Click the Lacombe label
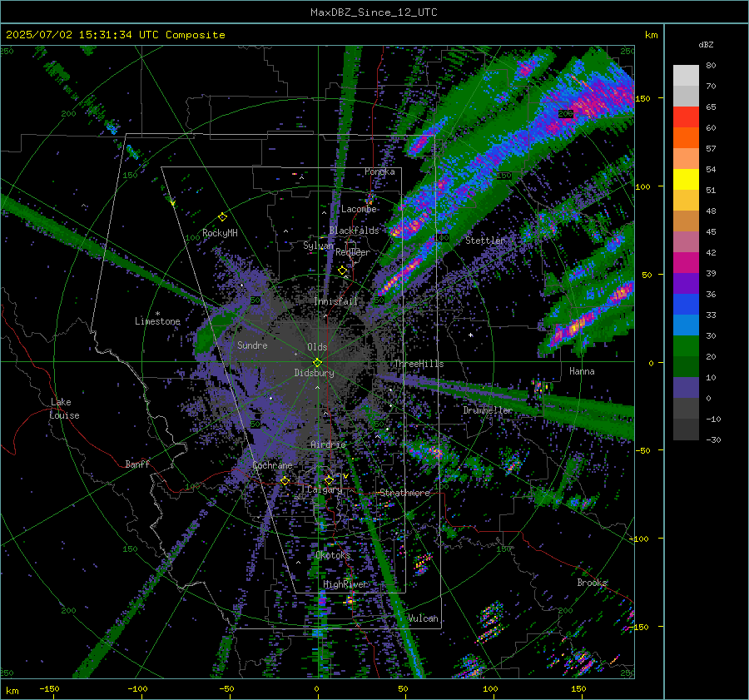 [359, 209]
